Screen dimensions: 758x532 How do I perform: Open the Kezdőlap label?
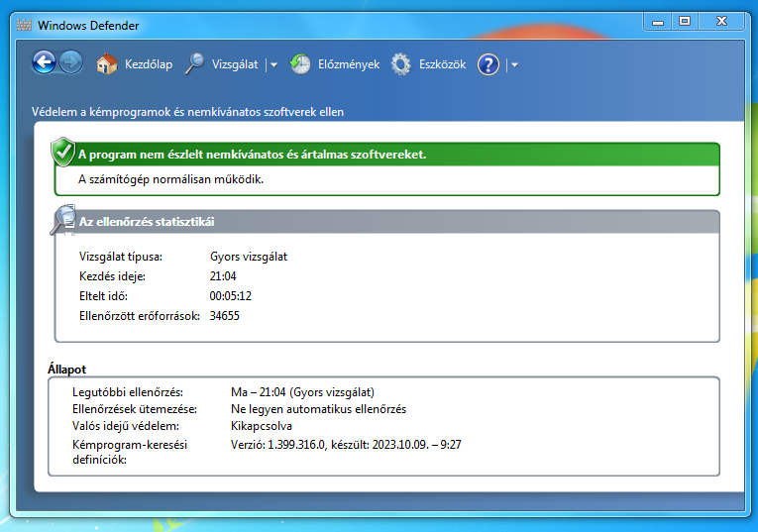click(x=149, y=64)
